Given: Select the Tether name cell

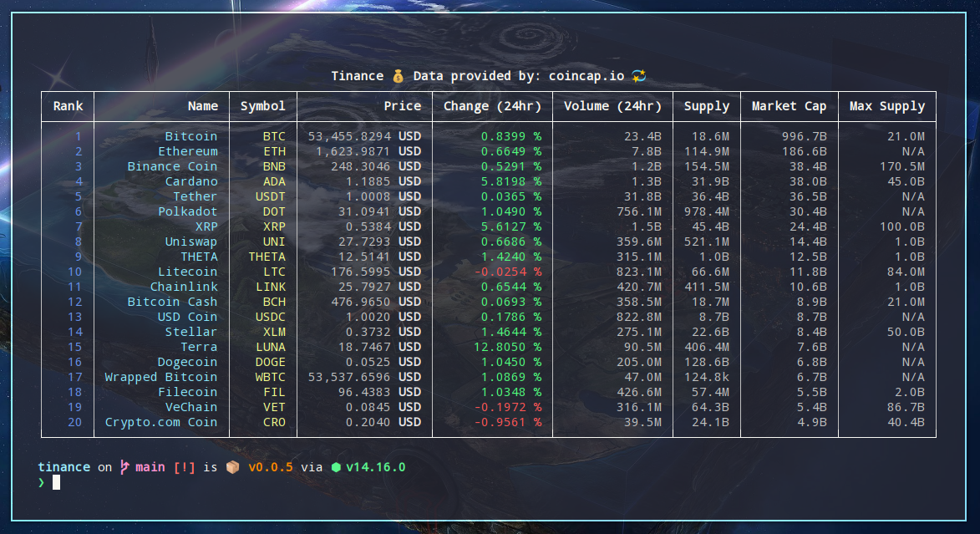Looking at the screenshot, I should pos(195,196).
